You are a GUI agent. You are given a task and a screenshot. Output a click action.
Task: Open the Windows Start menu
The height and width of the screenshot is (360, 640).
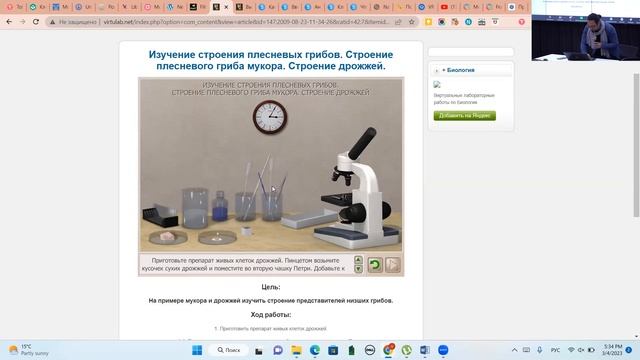pos(197,350)
